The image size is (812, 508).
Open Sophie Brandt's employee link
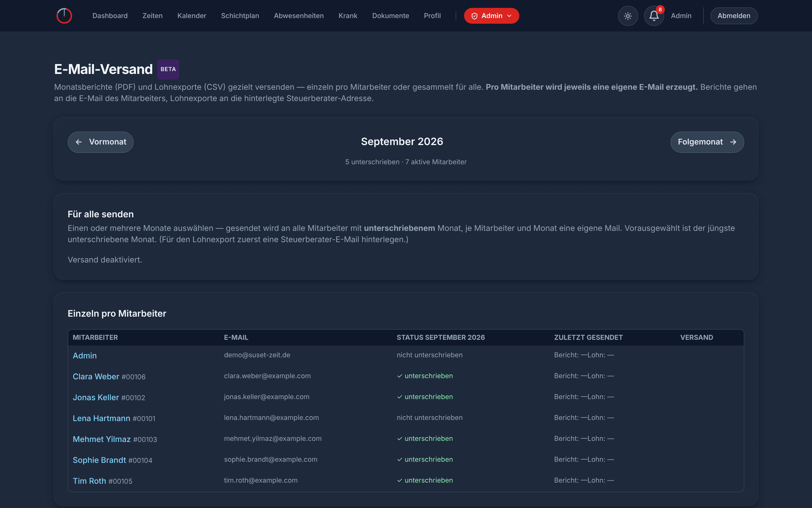99,460
